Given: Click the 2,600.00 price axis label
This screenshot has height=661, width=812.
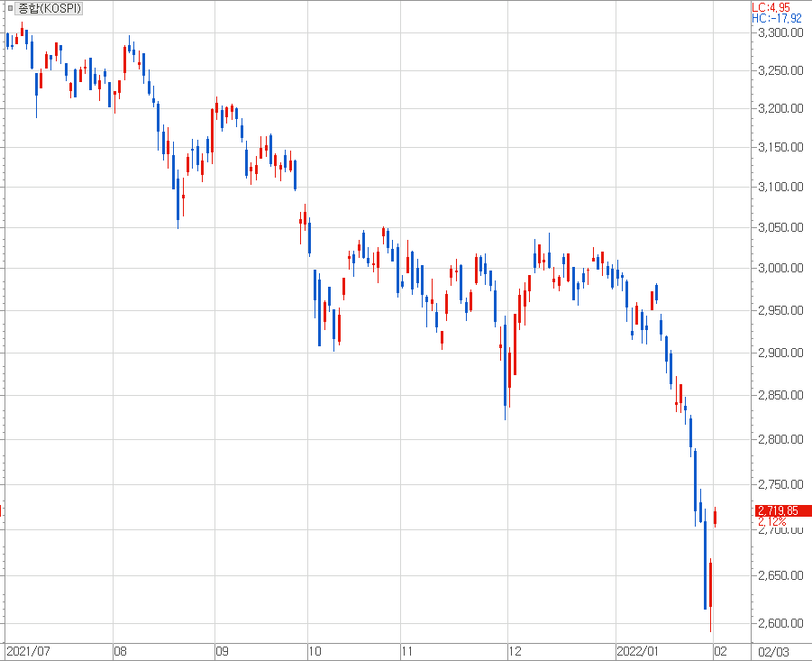Looking at the screenshot, I should point(780,623).
